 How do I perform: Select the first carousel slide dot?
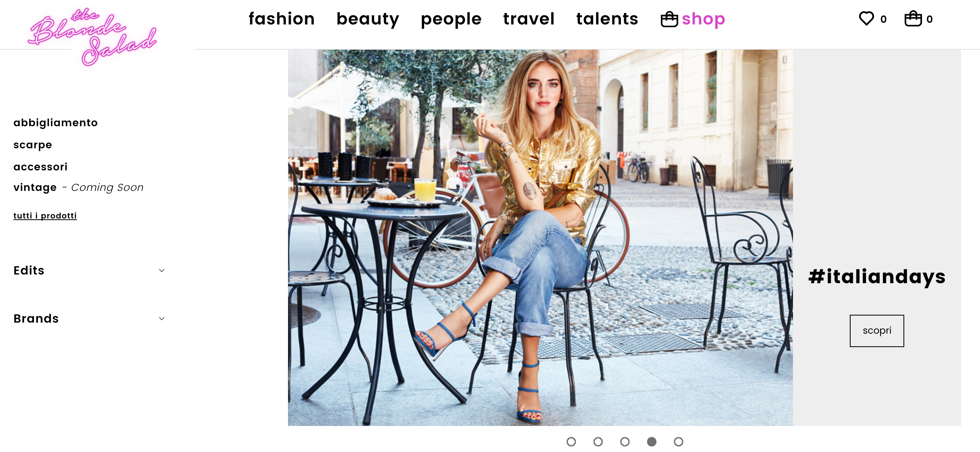tap(571, 442)
